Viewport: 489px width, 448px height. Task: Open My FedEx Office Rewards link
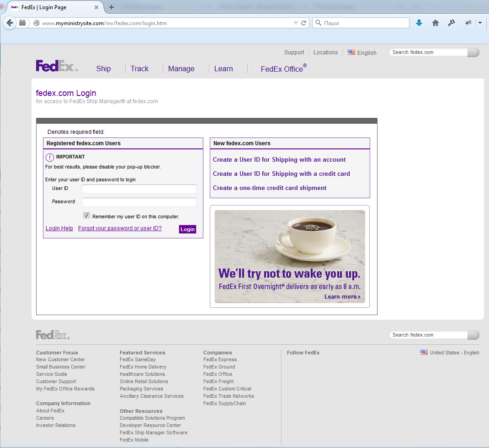click(65, 389)
